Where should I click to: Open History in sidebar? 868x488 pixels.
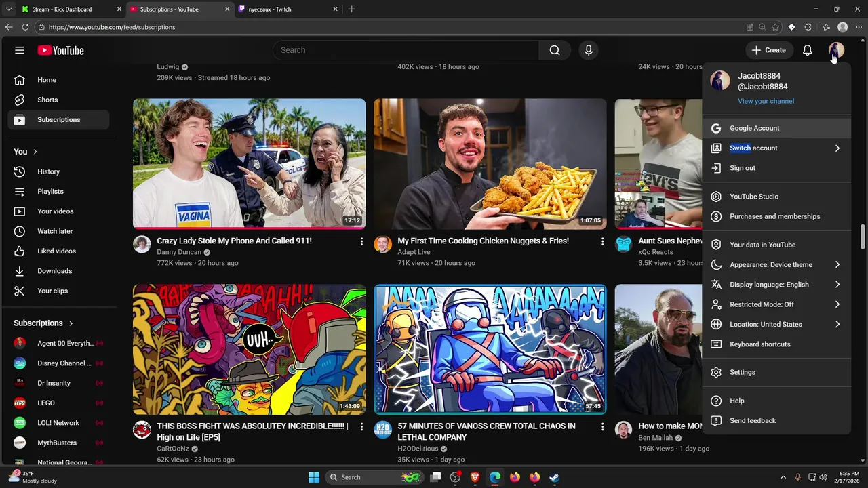(x=58, y=171)
